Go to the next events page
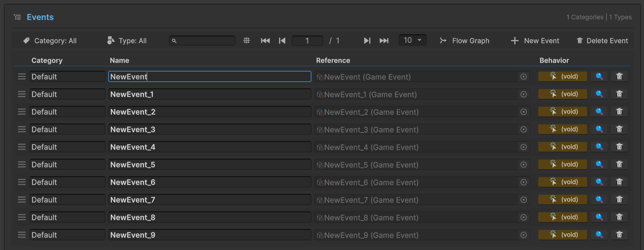 [367, 41]
